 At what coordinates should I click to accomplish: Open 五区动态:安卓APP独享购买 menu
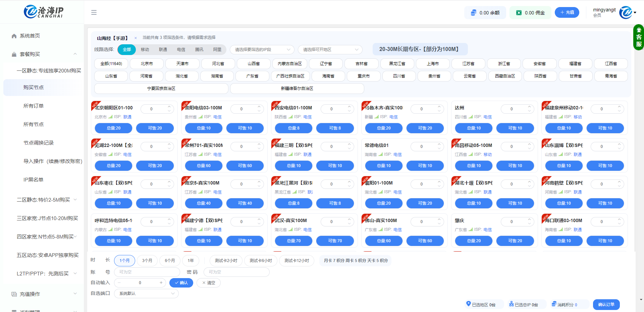click(48, 255)
